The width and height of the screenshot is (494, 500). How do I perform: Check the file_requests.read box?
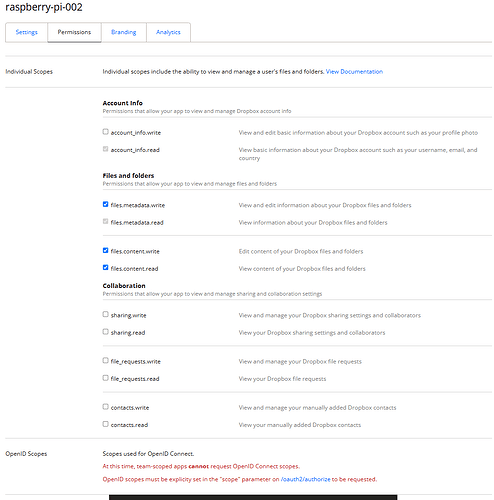coord(105,378)
